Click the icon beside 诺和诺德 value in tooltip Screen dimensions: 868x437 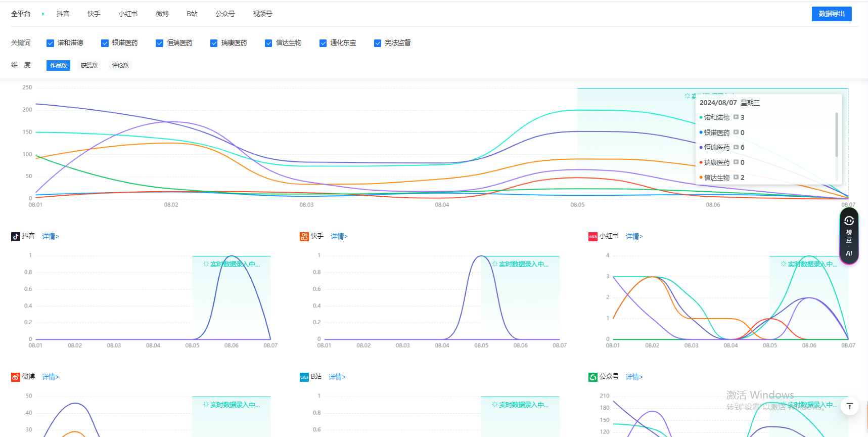(x=736, y=117)
